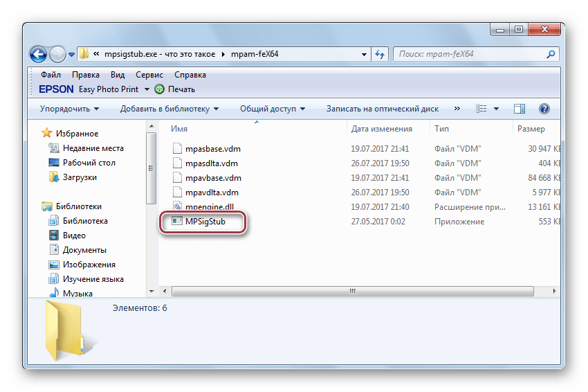The height and width of the screenshot is (392, 588).
Task: Open Загрузки in navigation pane
Action: pyautogui.click(x=80, y=177)
